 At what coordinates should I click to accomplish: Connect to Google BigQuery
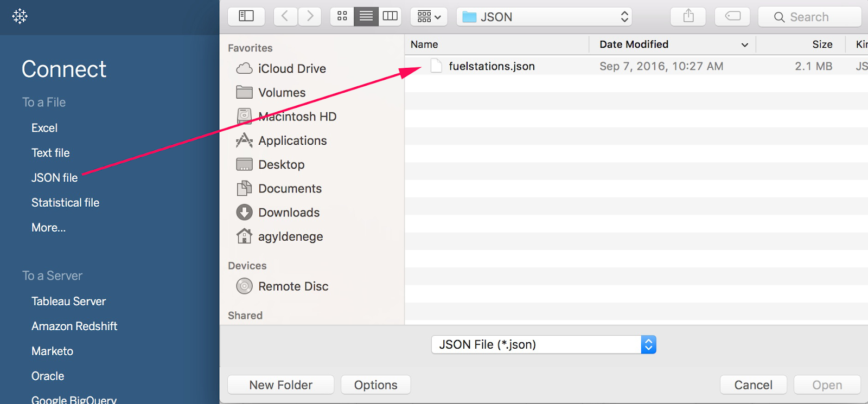(74, 400)
